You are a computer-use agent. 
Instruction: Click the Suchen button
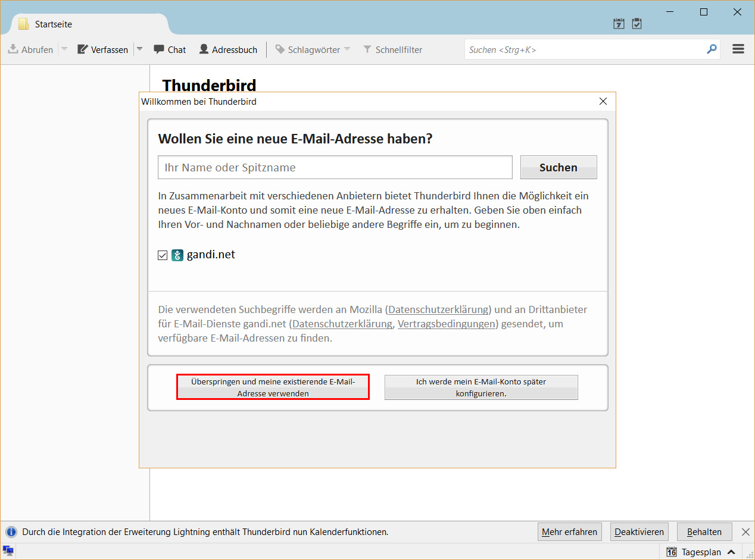tap(558, 167)
